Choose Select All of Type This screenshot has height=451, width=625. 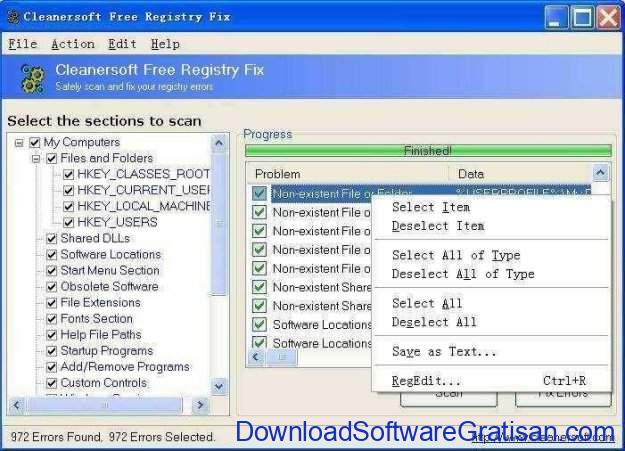(456, 255)
